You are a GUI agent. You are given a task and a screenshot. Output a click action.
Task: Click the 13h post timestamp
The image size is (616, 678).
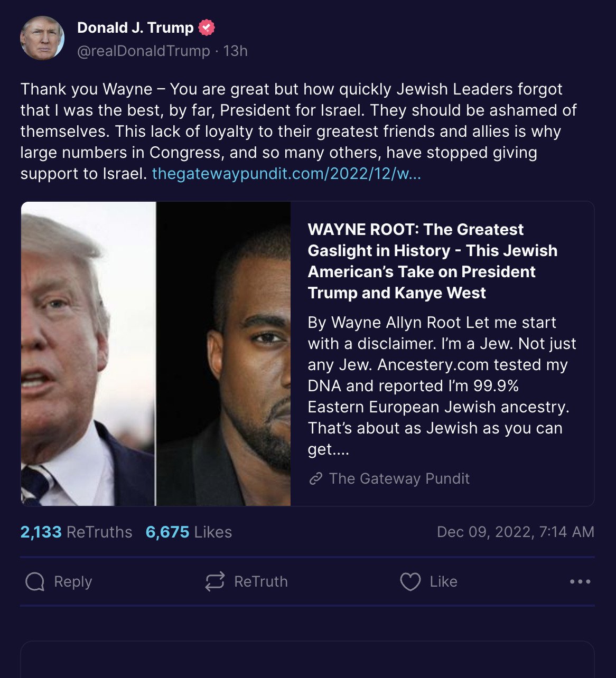point(236,51)
